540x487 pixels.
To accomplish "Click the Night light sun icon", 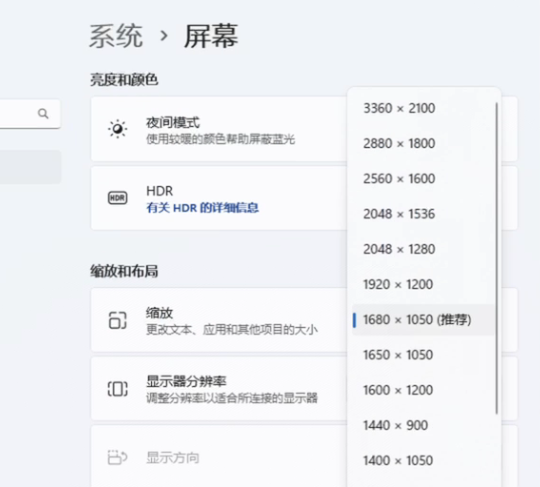I will (x=117, y=129).
